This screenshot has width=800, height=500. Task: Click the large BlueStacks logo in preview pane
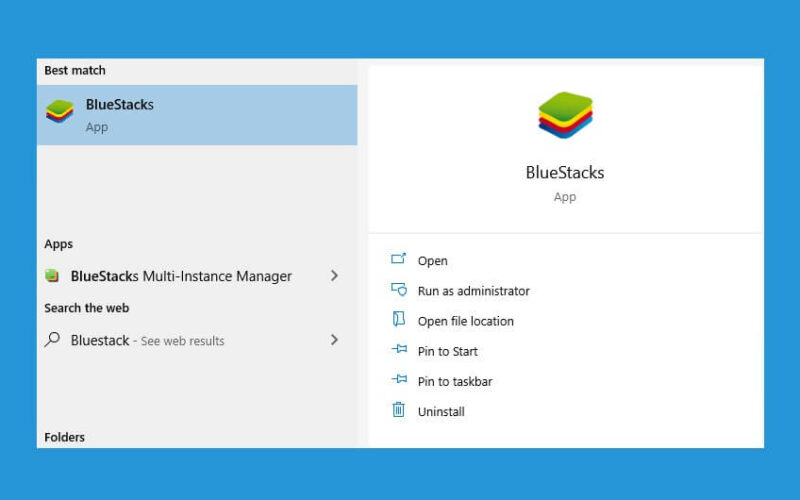click(x=565, y=115)
